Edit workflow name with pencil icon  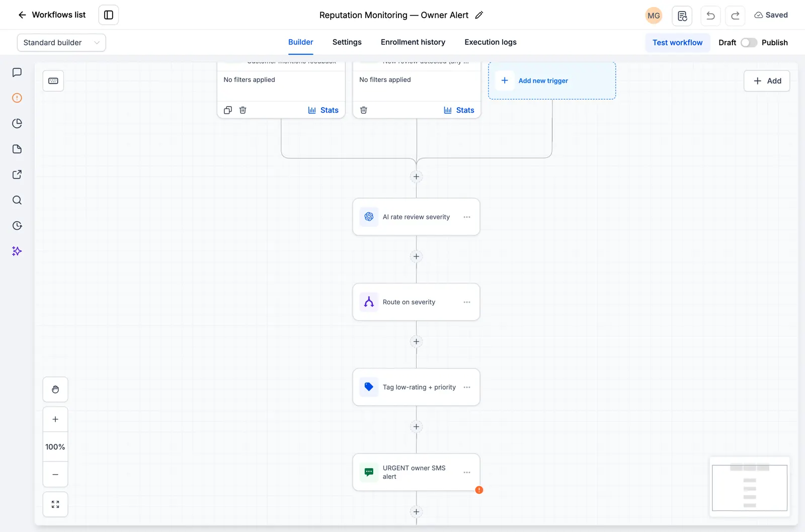click(x=479, y=15)
